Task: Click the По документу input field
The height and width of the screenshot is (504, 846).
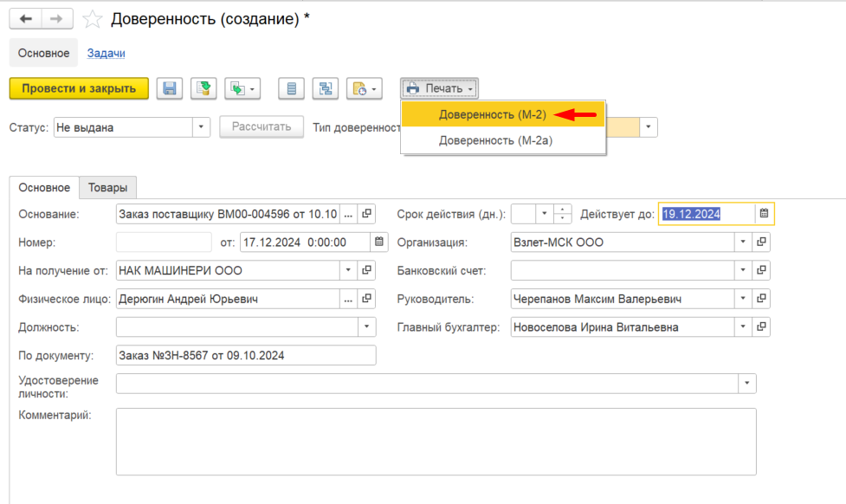Action: tap(246, 355)
